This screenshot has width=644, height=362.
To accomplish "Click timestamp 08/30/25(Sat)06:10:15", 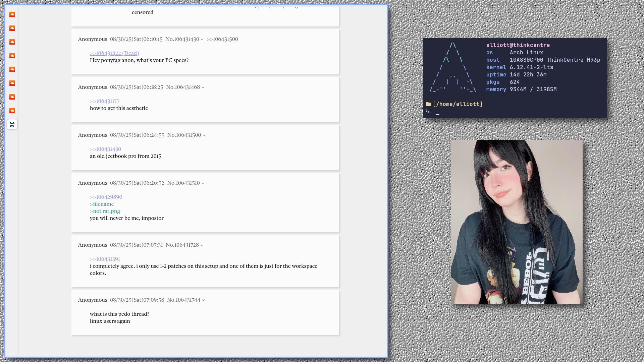I will click(x=136, y=39).
